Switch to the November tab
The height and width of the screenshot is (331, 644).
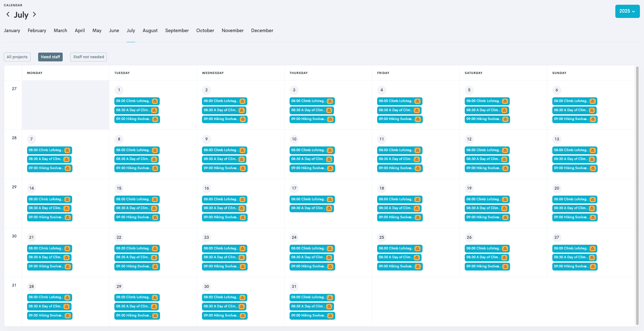pyautogui.click(x=233, y=31)
